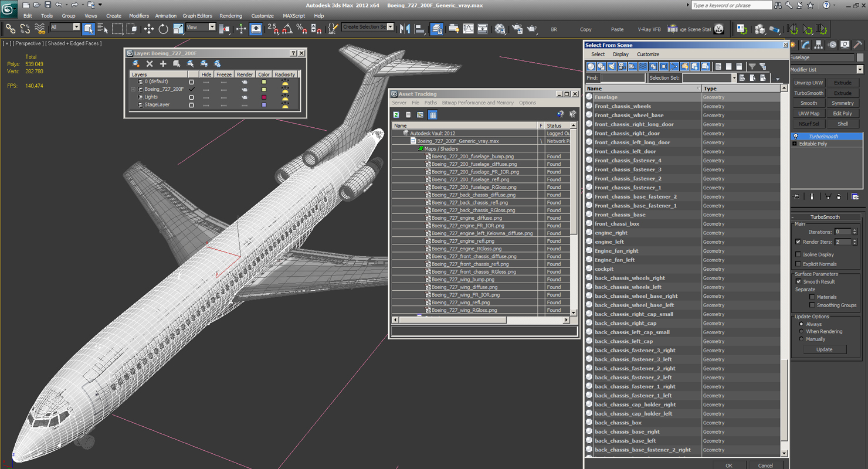Toggle the Percent Snap tool
Viewport: 868px width, 469px height.
(301, 29)
